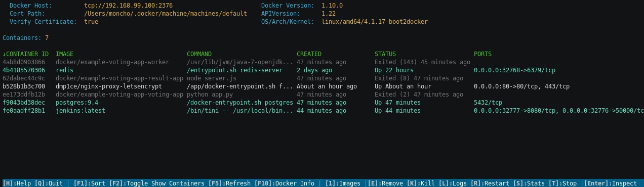Click the CREATED column header

tap(309, 54)
